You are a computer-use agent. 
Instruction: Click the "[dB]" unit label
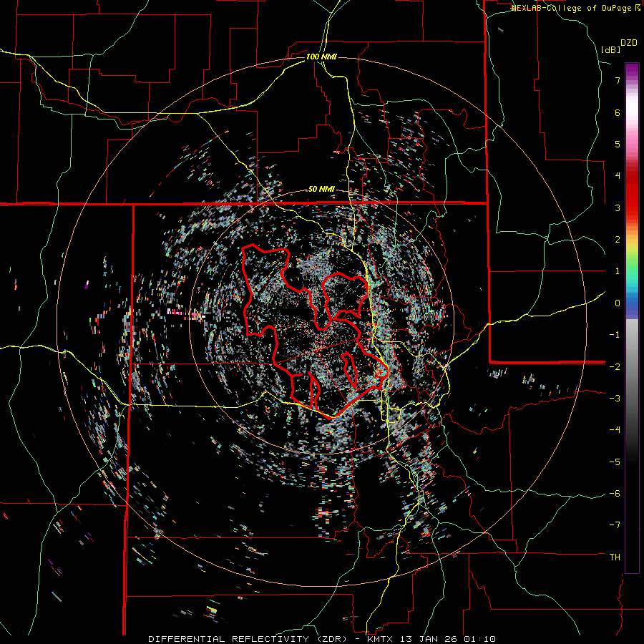coord(611,49)
